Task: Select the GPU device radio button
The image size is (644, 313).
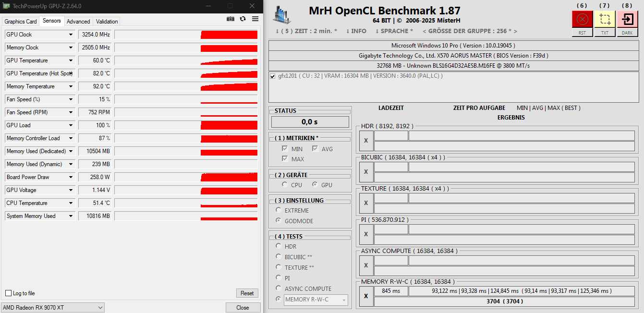Action: (x=315, y=184)
